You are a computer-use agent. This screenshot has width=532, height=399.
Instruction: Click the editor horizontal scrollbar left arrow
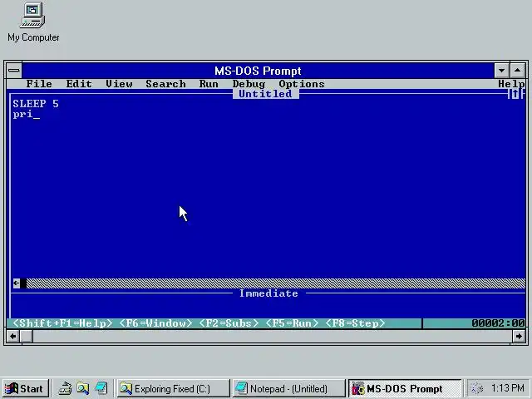pos(17,283)
